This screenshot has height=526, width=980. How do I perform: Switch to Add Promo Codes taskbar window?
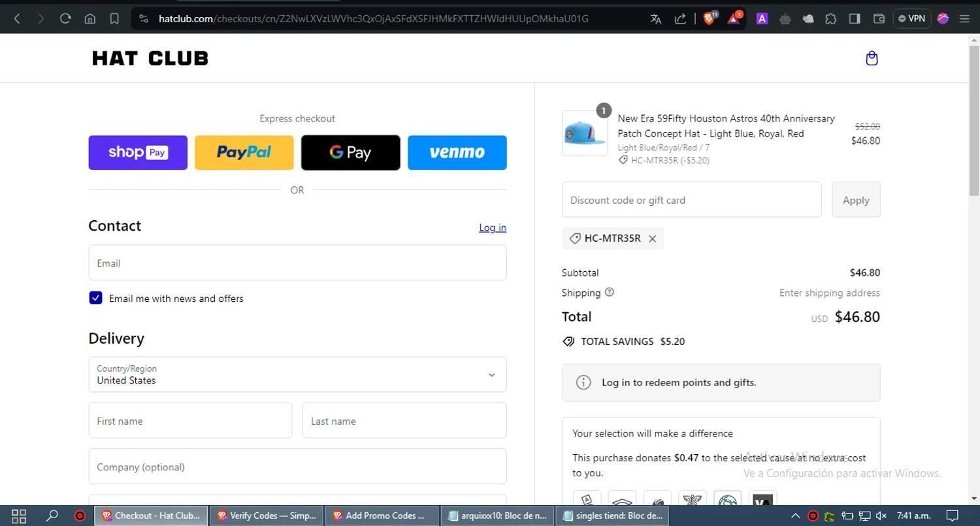382,516
